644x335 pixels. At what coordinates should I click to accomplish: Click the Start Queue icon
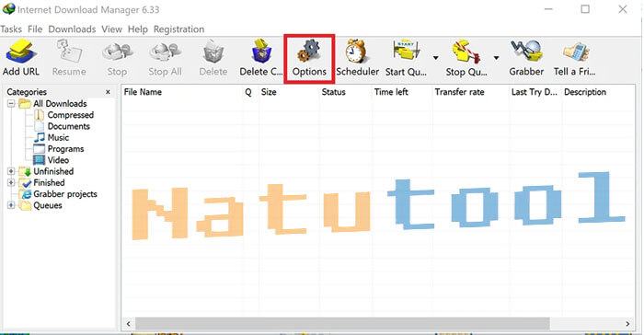tap(406, 51)
